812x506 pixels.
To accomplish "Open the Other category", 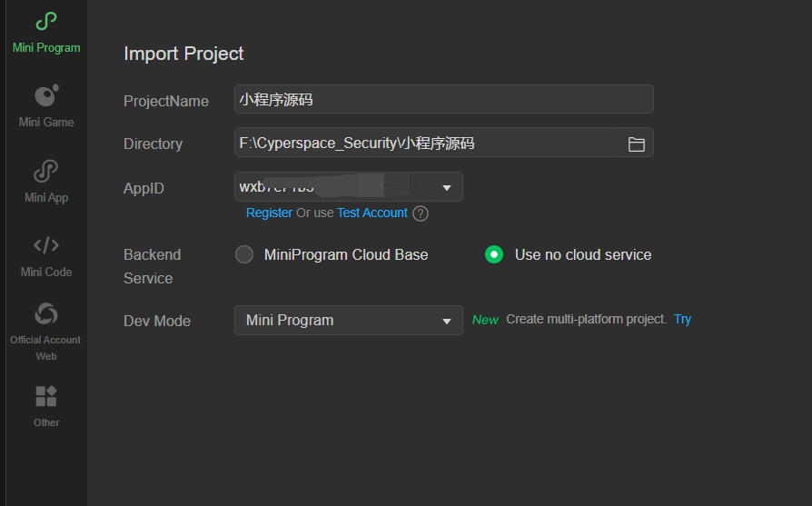I will point(46,407).
